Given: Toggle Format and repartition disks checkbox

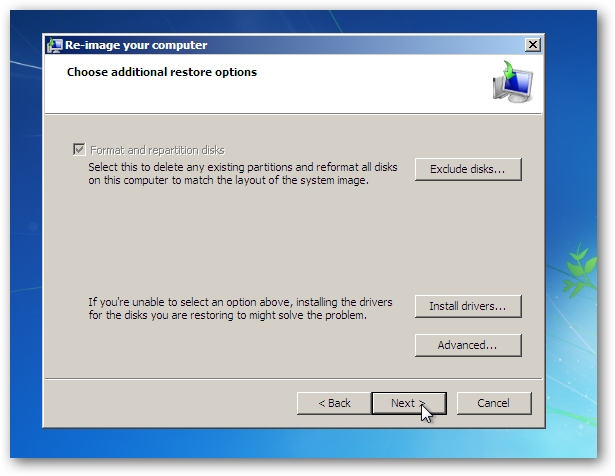Looking at the screenshot, I should (x=79, y=149).
